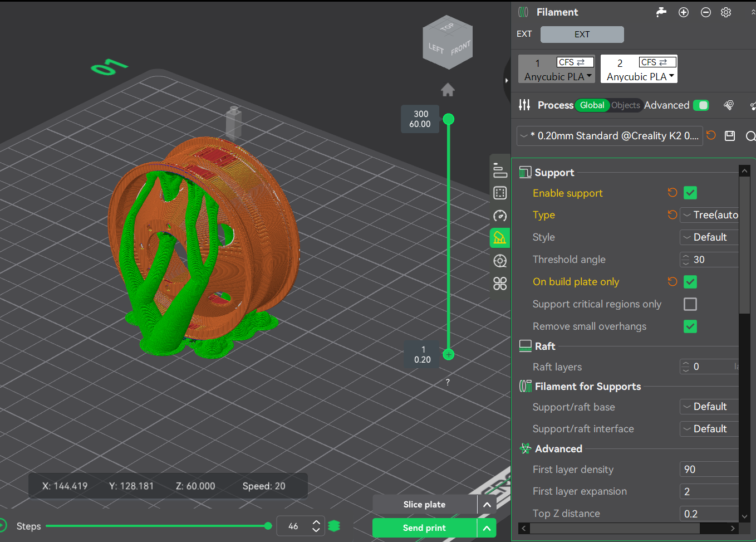The height and width of the screenshot is (542, 756).
Task: Open the support Type dropdown
Action: (710, 215)
